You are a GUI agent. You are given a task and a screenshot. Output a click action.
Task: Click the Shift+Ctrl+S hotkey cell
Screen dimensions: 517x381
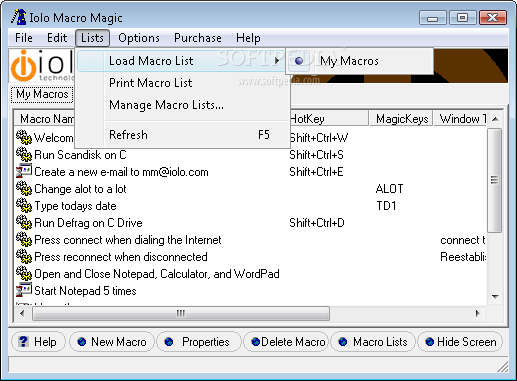pyautogui.click(x=316, y=155)
